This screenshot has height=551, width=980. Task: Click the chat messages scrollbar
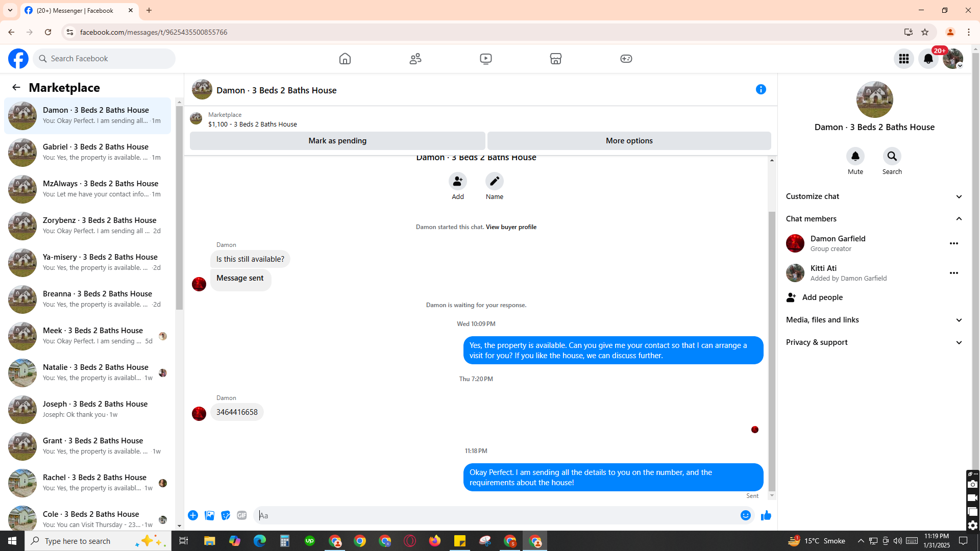coord(772,352)
